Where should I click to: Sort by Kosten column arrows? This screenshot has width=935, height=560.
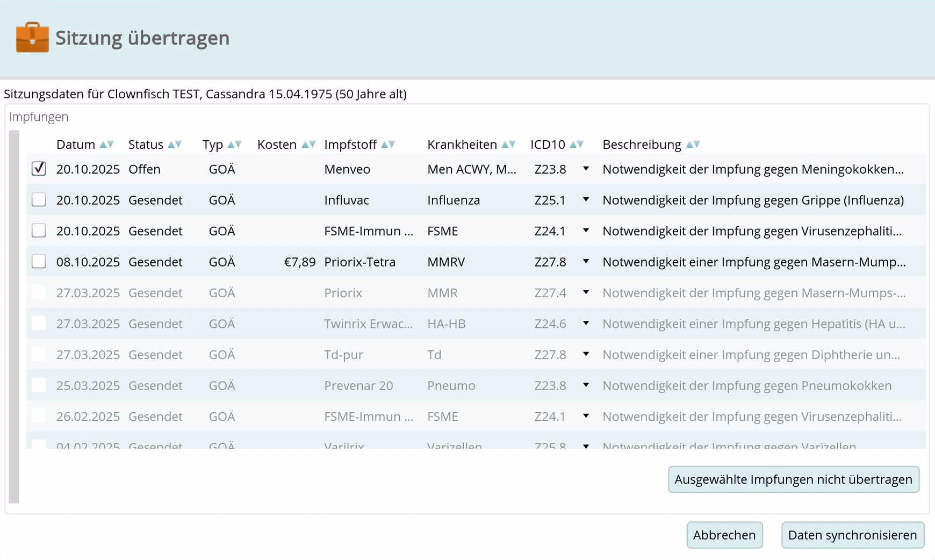(308, 145)
